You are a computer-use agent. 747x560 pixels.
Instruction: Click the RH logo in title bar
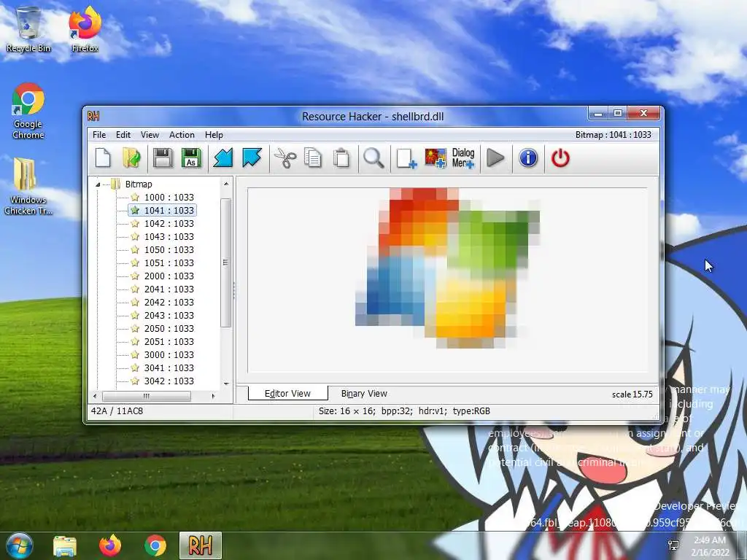(x=93, y=116)
